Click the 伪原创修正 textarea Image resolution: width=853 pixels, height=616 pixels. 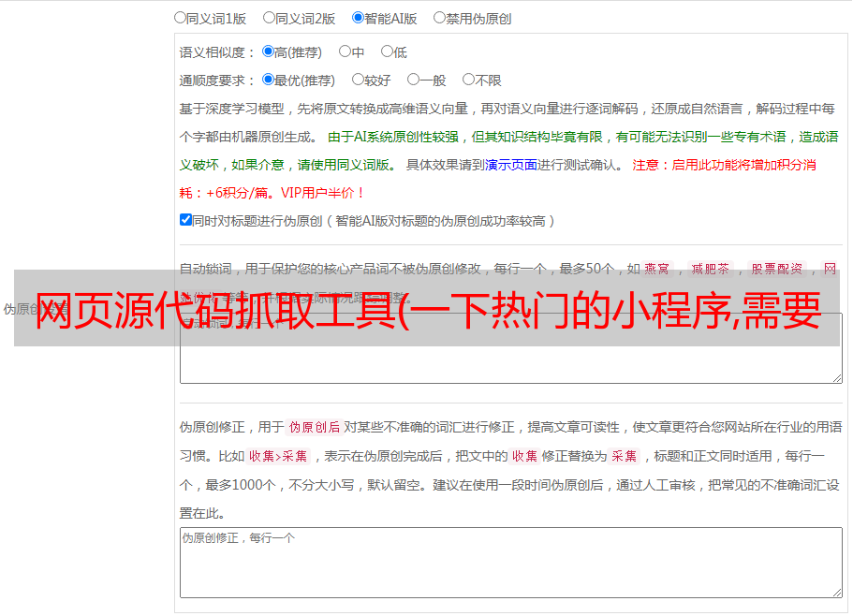click(511, 563)
